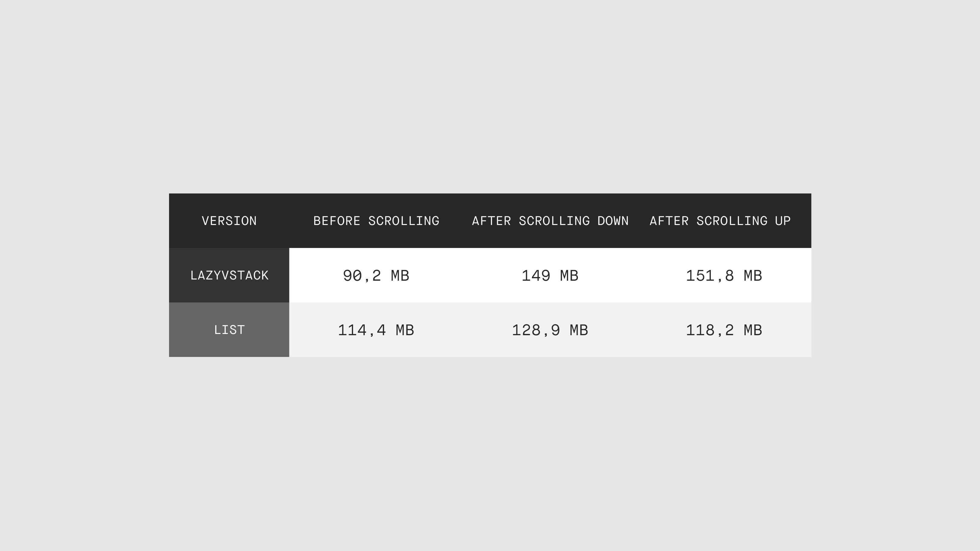This screenshot has height=551, width=980.
Task: Select the 114,4 MB cell
Action: tap(376, 330)
